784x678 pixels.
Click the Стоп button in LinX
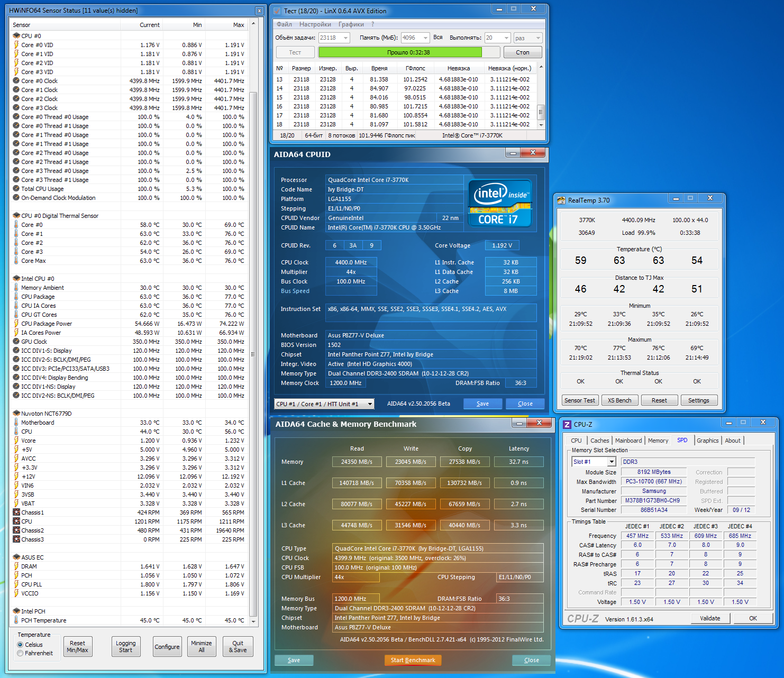523,52
